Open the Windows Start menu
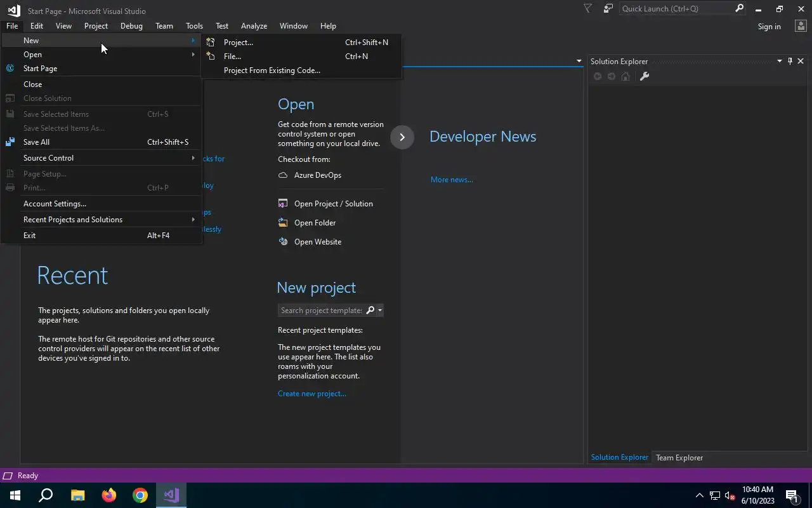The image size is (812, 508). (x=15, y=495)
